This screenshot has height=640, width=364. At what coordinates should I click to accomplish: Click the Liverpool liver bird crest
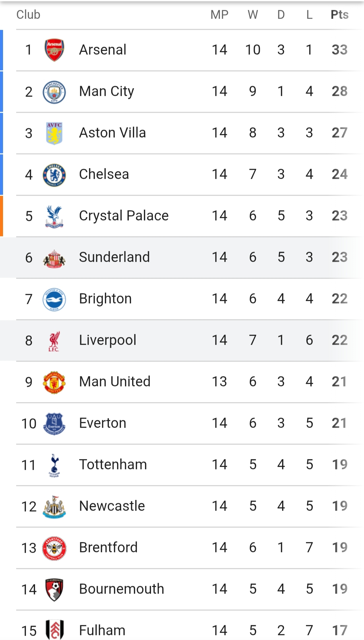point(54,341)
